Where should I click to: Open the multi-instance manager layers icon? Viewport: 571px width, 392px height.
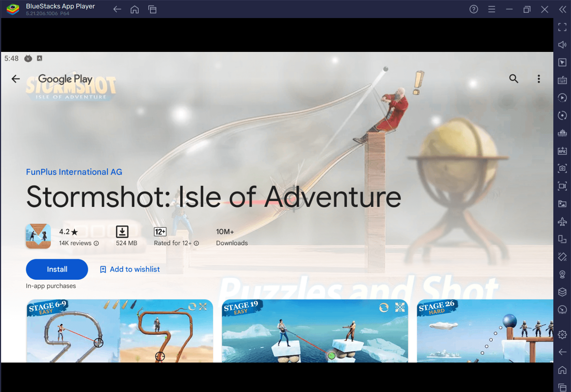(562, 292)
